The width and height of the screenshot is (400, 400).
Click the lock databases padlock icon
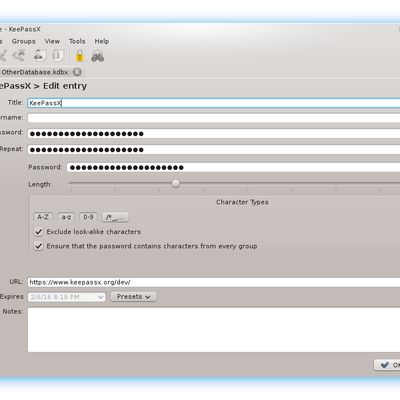pyautogui.click(x=79, y=56)
